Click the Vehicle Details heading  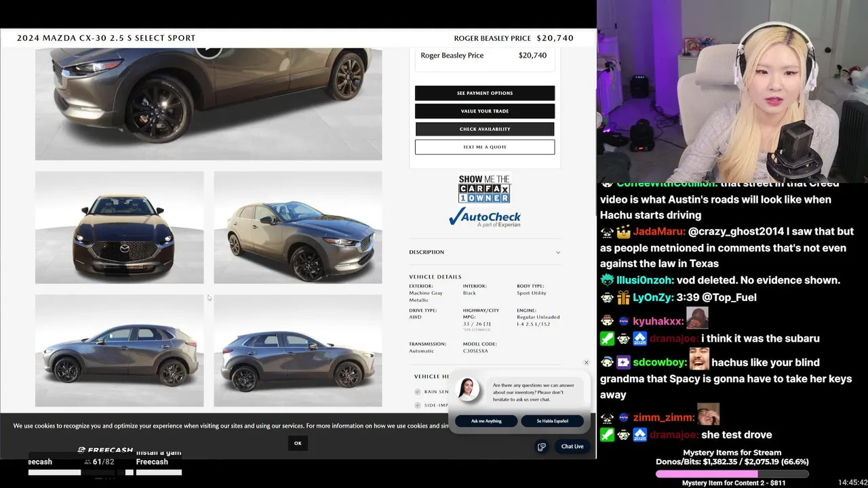pos(435,277)
